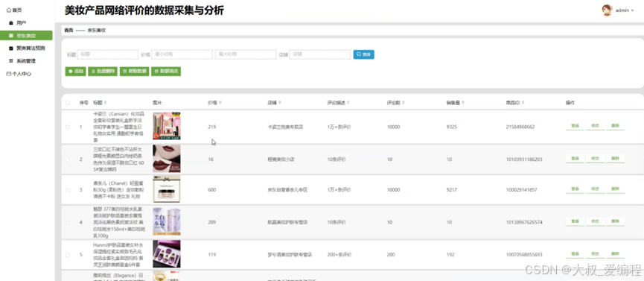Click the 最小价格 input field
Viewport: 644px width, 281px height.
click(182, 54)
